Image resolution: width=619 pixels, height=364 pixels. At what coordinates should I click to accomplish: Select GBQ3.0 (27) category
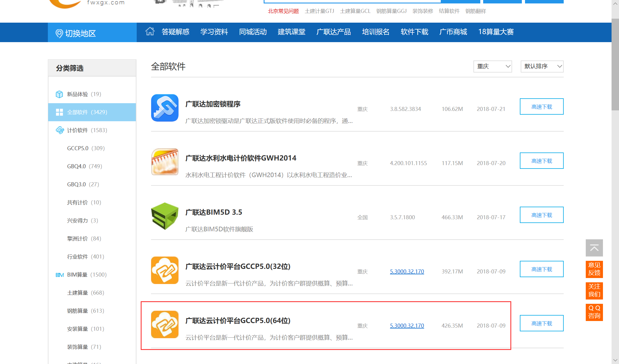(x=83, y=184)
